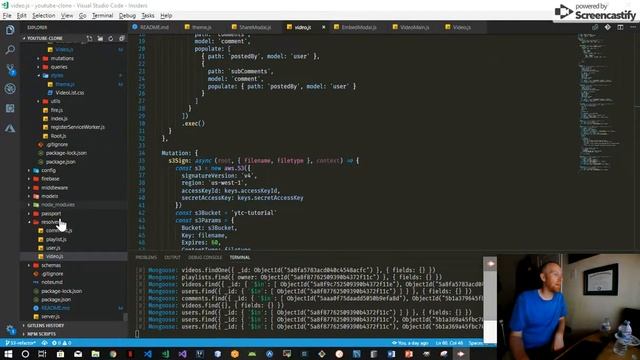640x360 pixels.
Task: Switch to the OUTPUT panel tab
Action: pos(172,258)
